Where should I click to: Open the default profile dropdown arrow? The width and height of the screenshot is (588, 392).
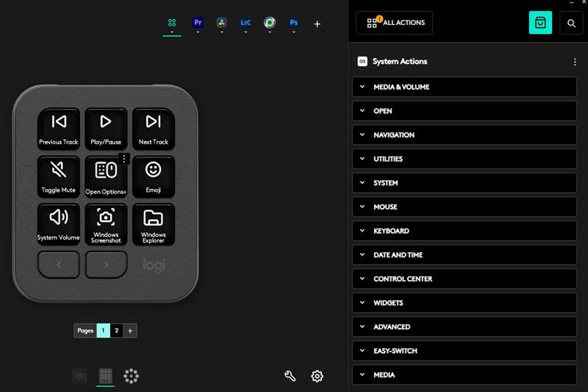point(172,32)
